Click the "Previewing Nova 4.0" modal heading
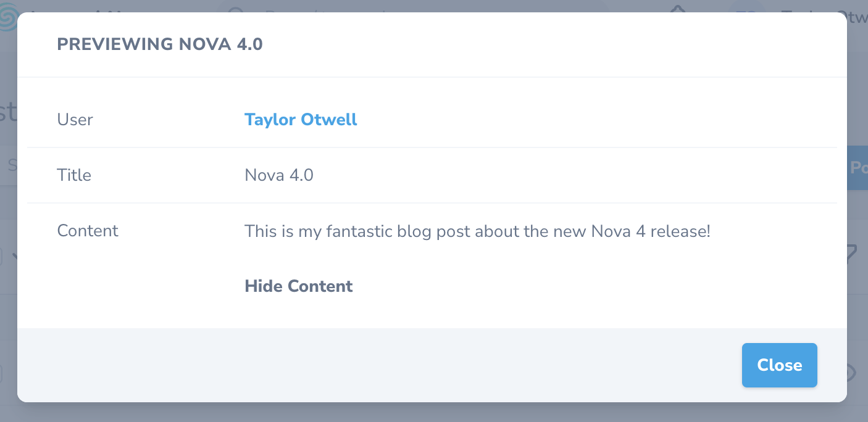Image resolution: width=868 pixels, height=422 pixels. click(x=160, y=44)
